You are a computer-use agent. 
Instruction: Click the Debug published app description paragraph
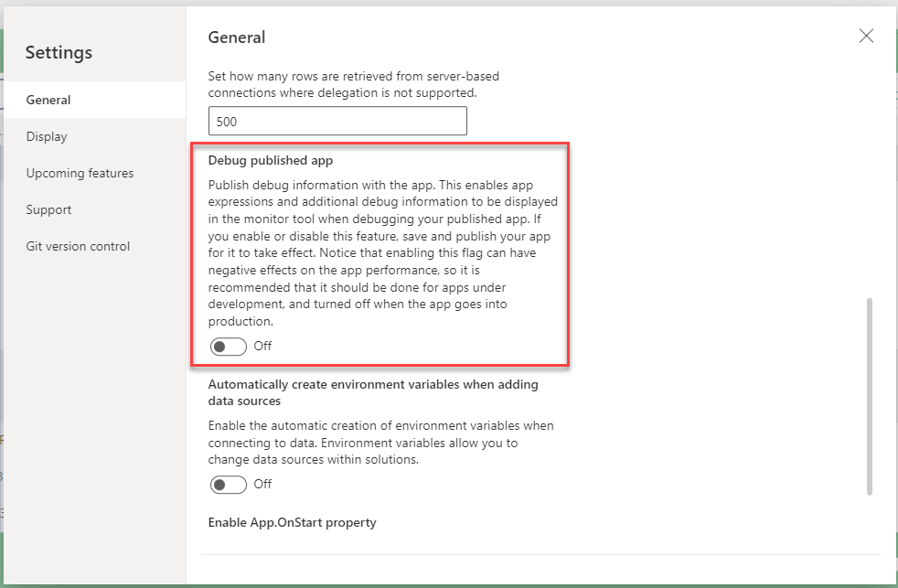click(x=382, y=252)
